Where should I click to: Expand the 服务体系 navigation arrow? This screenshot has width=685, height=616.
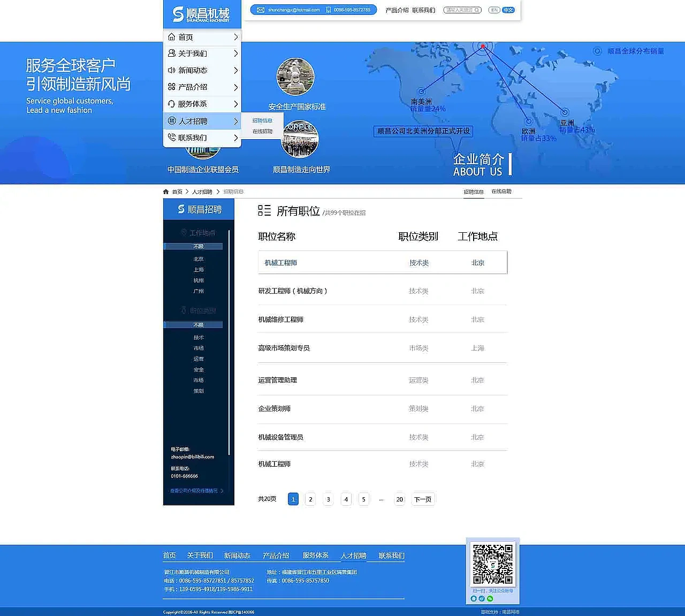236,104
